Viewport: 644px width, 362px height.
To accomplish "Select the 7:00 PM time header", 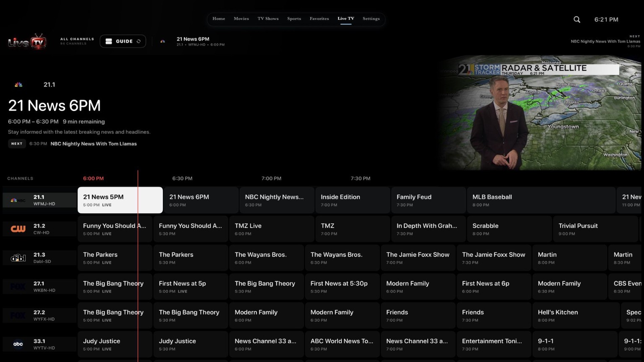I will pyautogui.click(x=271, y=178).
